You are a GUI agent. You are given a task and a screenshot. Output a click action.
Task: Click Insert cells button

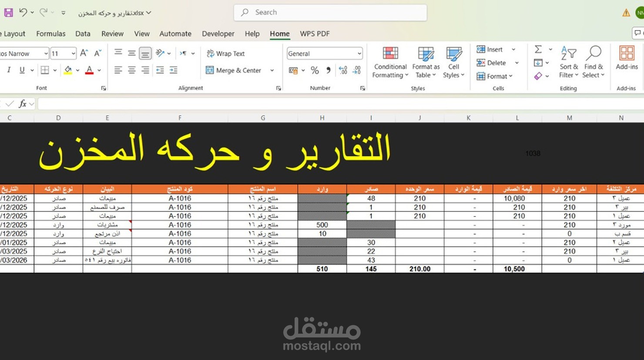click(490, 50)
